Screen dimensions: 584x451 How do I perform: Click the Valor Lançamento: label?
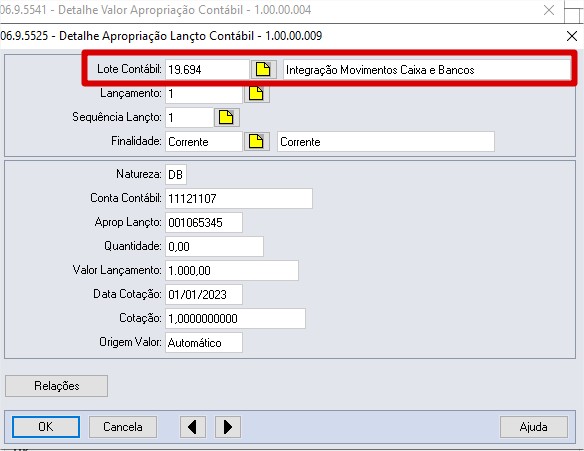pyautogui.click(x=117, y=270)
